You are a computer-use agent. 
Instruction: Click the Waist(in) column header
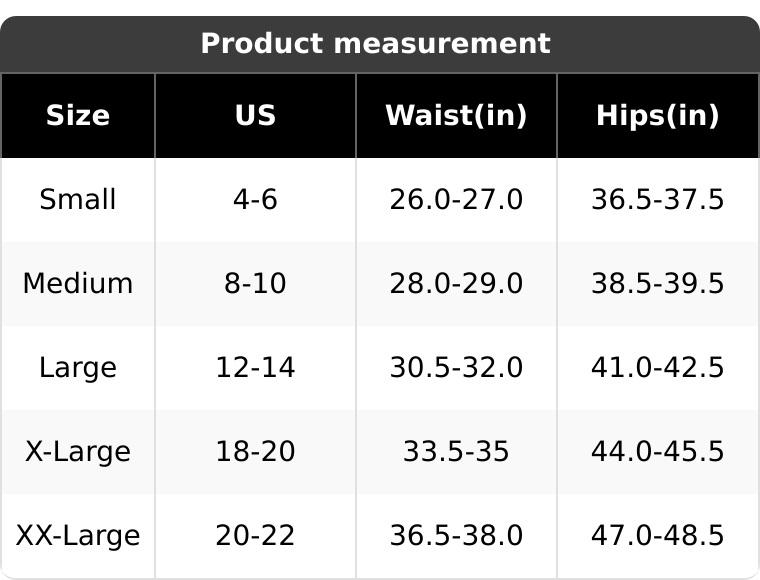coord(456,116)
